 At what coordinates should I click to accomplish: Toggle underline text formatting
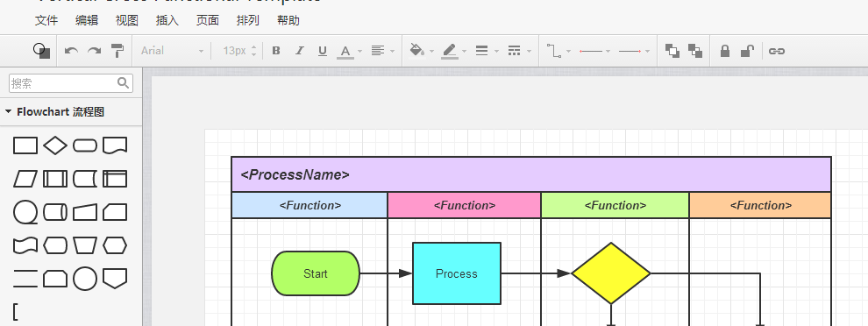pyautogui.click(x=323, y=51)
